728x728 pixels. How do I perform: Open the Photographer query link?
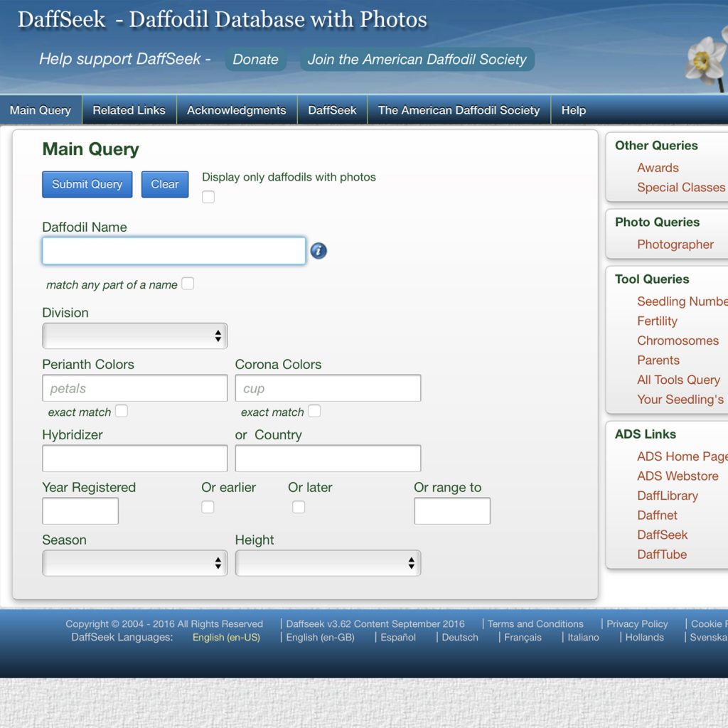click(x=675, y=245)
